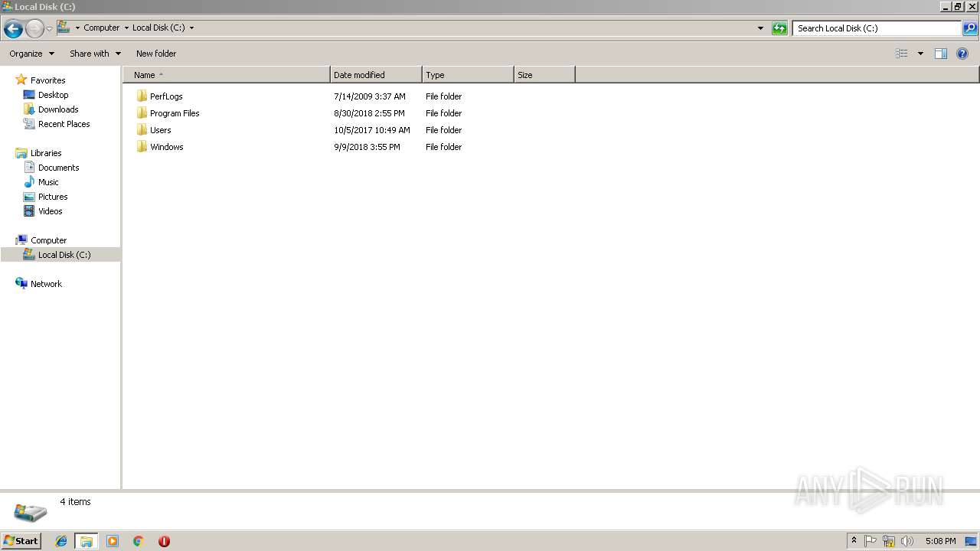Click the Windows folder name
The width and height of the screenshot is (980, 551).
tap(167, 147)
